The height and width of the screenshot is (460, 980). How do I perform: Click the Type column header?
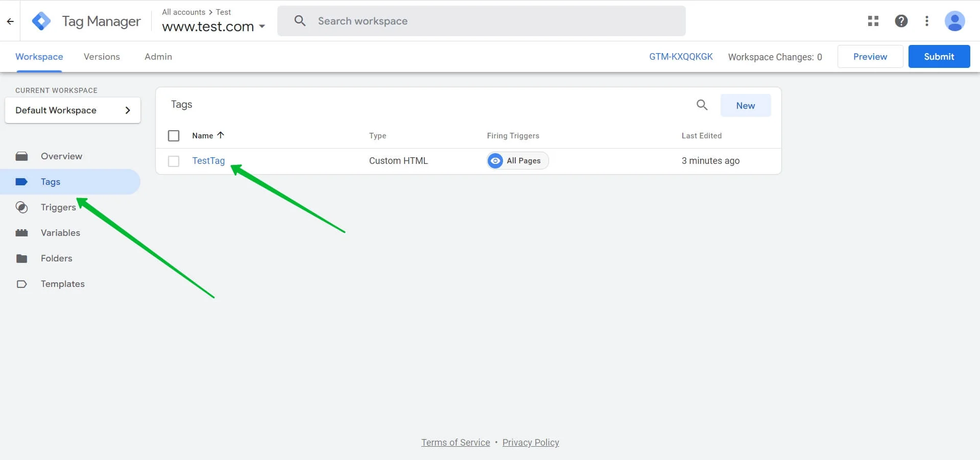pyautogui.click(x=377, y=136)
